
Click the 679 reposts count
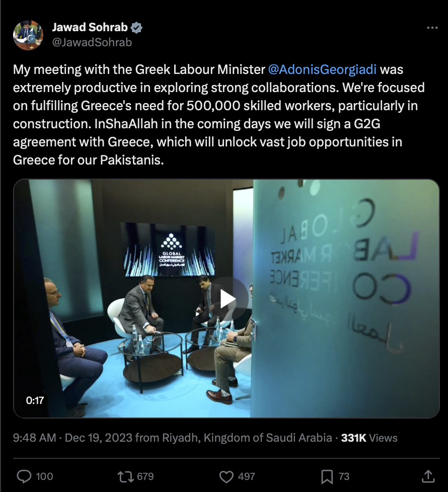click(x=145, y=476)
